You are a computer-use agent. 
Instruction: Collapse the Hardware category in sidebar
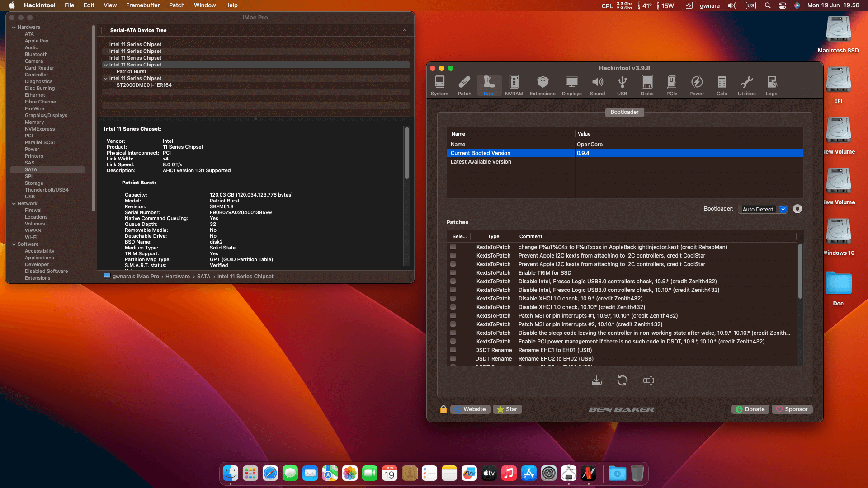15,27
